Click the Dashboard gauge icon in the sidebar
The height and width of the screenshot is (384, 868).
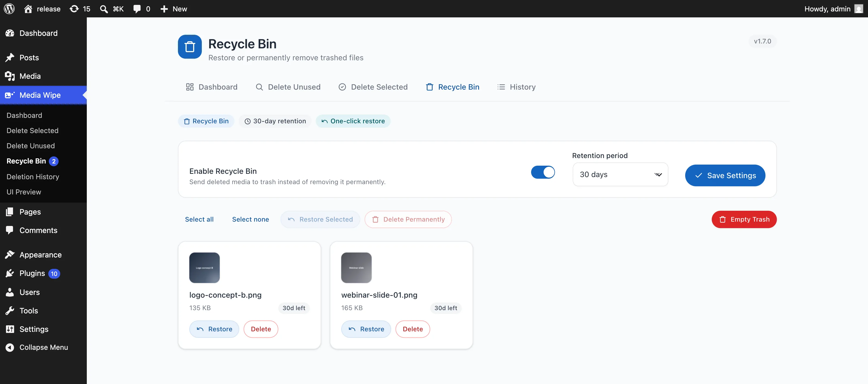coord(10,33)
